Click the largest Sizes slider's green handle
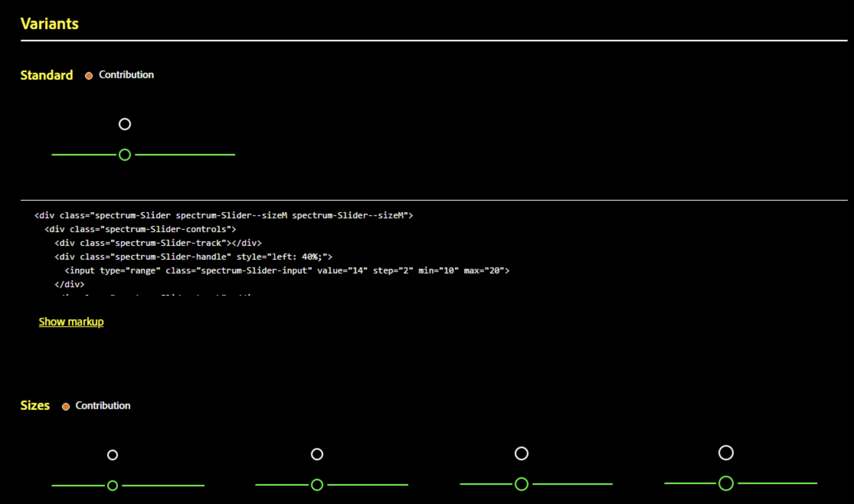The width and height of the screenshot is (854, 504). [x=726, y=483]
